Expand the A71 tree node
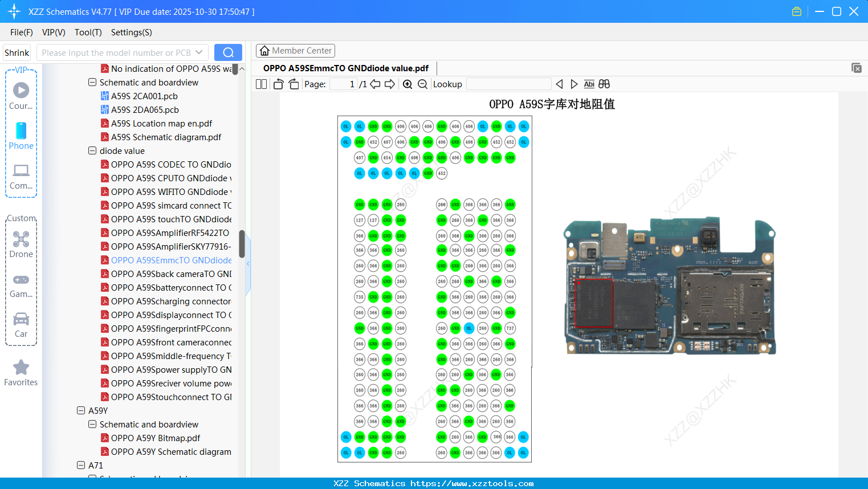This screenshot has width=868, height=489. pos(80,465)
